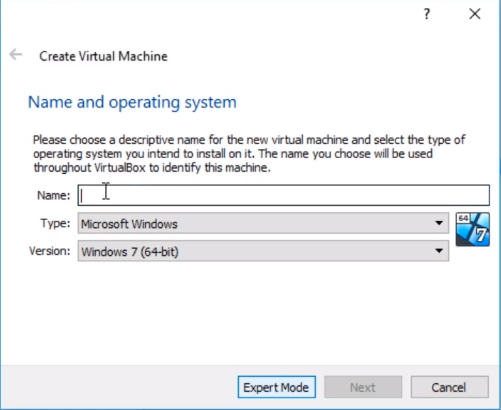The image size is (501, 410).
Task: Open help with the question mark icon
Action: pos(427,14)
